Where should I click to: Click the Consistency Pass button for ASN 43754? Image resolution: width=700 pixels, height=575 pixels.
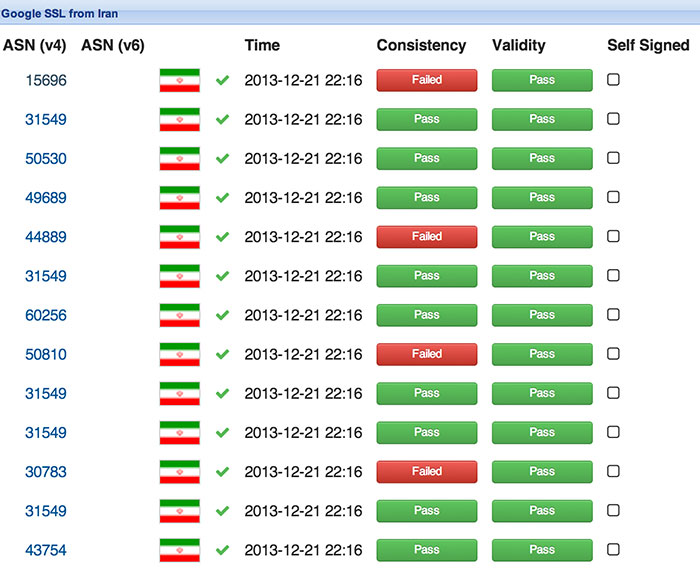[427, 550]
